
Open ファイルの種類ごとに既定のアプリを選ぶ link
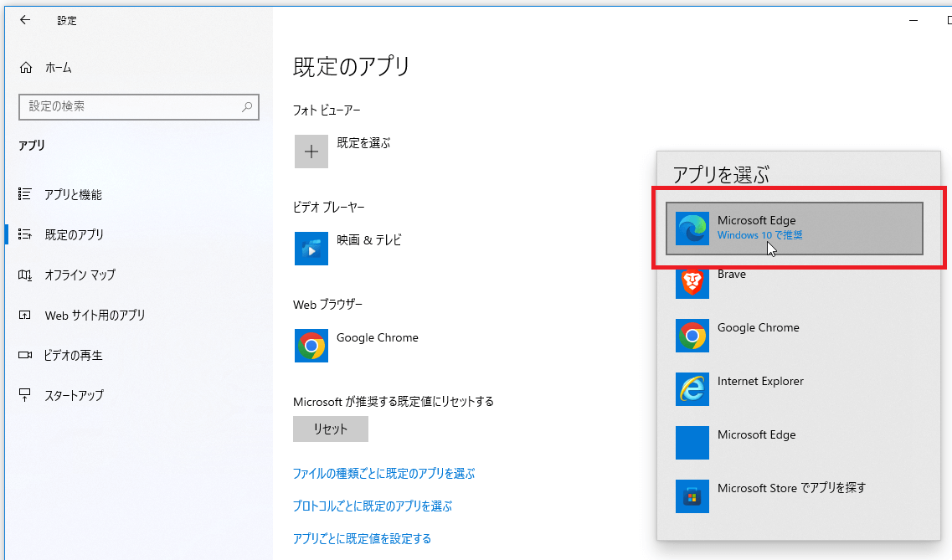(383, 474)
